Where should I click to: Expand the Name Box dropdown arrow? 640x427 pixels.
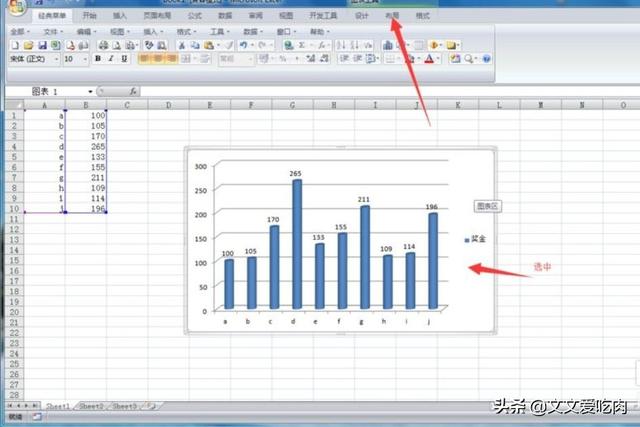pyautogui.click(x=90, y=91)
